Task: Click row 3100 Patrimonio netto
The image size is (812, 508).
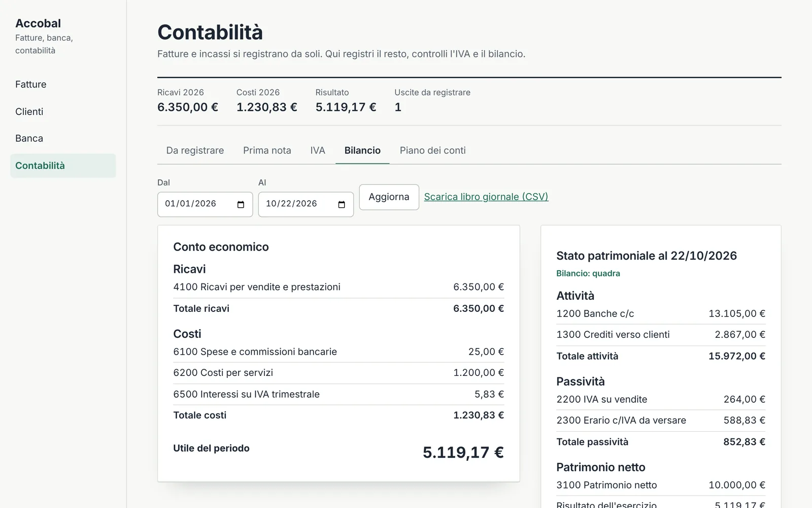Action: [x=661, y=485]
